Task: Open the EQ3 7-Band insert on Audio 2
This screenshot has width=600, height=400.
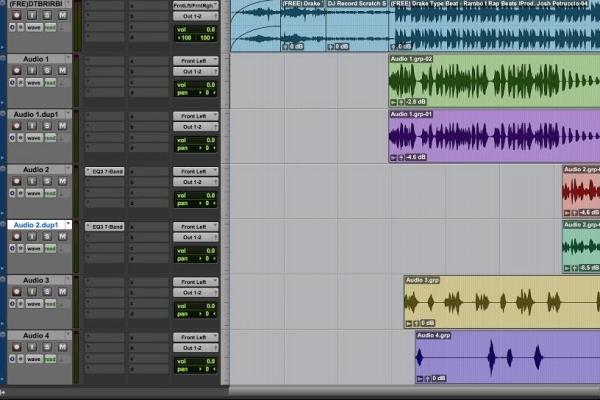Action: (105, 172)
